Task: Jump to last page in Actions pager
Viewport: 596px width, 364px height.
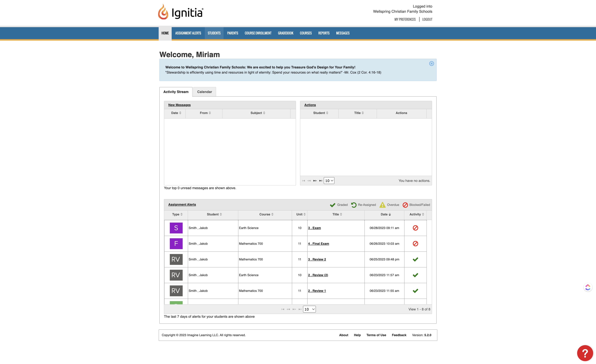Action: (x=321, y=181)
